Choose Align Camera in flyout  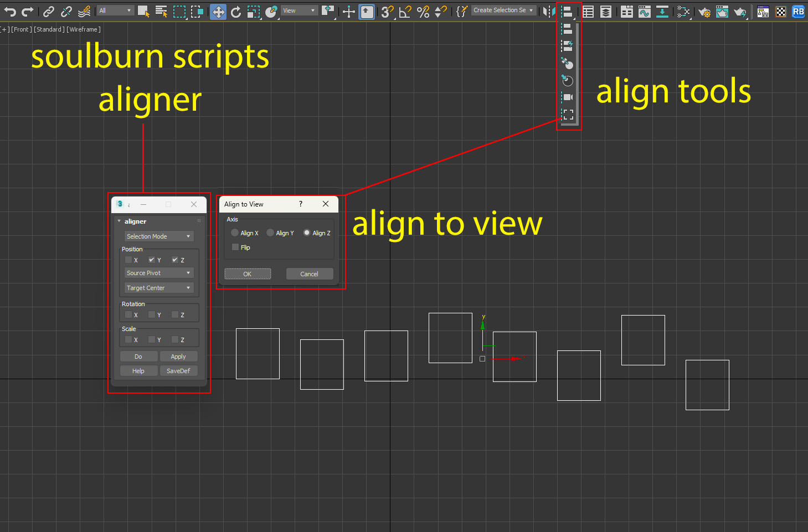point(567,97)
